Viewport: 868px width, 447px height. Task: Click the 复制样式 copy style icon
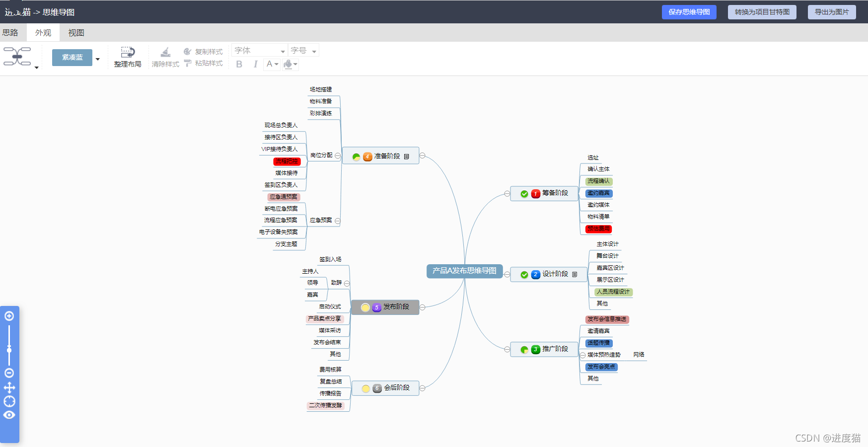(187, 51)
